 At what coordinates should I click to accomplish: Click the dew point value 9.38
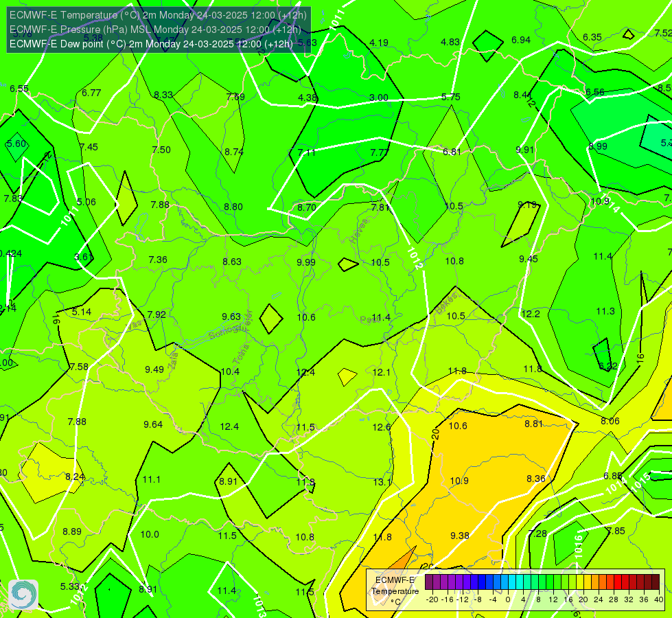pos(460,536)
